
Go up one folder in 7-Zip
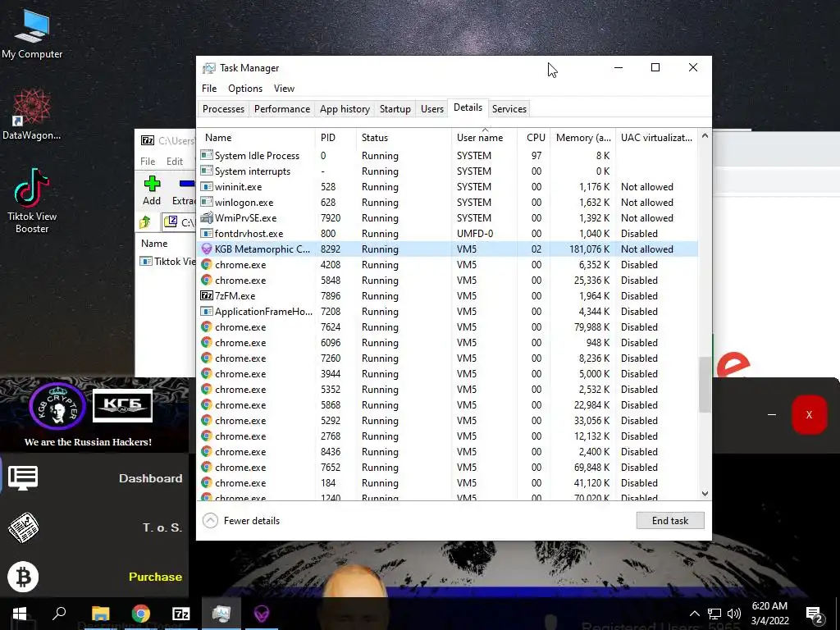point(145,222)
